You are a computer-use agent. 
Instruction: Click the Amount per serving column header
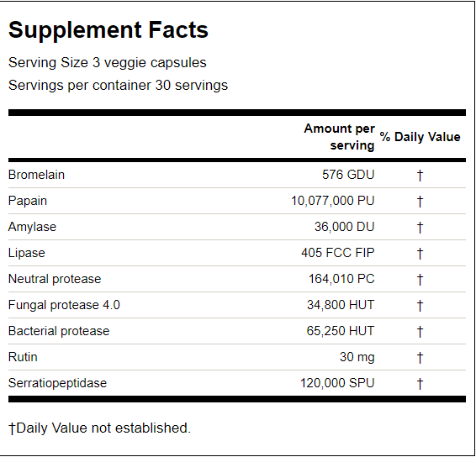pos(340,137)
